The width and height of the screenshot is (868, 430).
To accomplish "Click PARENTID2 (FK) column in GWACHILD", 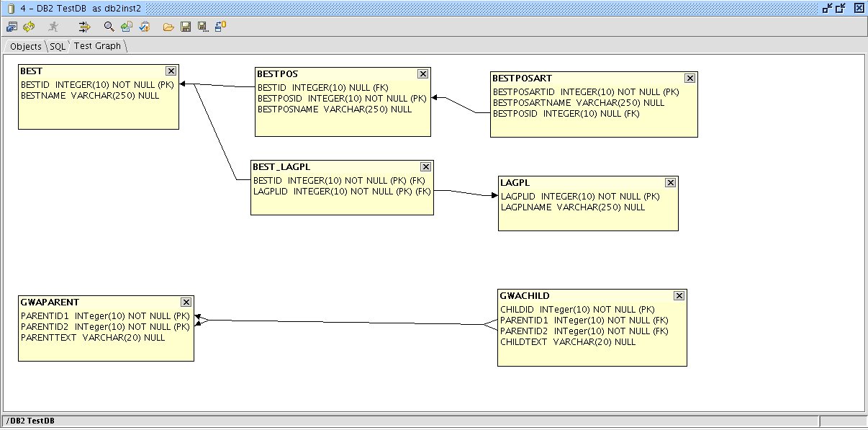I will click(584, 331).
